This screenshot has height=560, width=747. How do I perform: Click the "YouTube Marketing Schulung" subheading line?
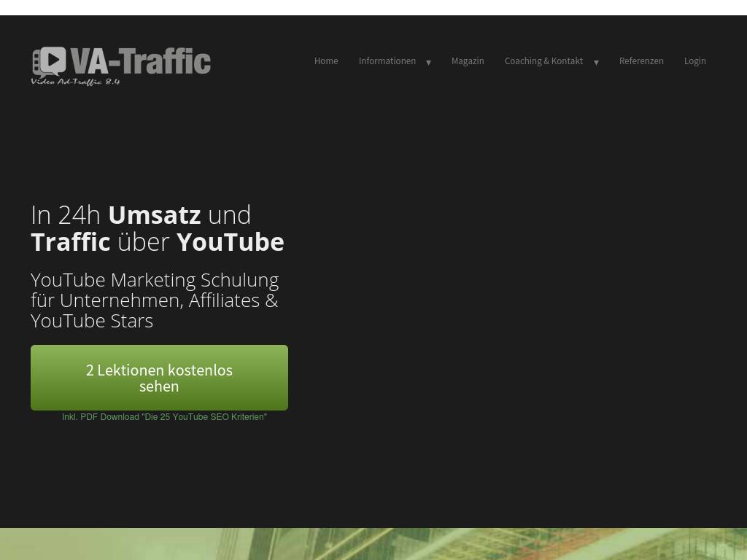click(x=155, y=280)
